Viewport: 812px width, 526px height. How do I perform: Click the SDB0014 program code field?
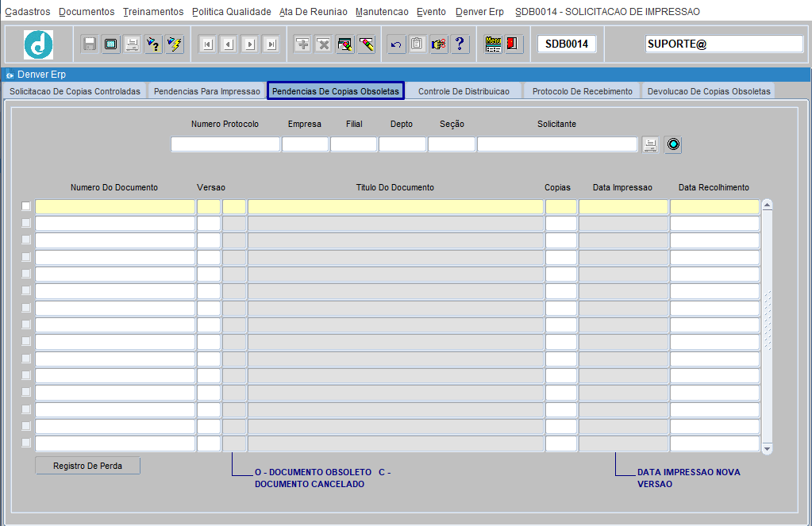567,44
